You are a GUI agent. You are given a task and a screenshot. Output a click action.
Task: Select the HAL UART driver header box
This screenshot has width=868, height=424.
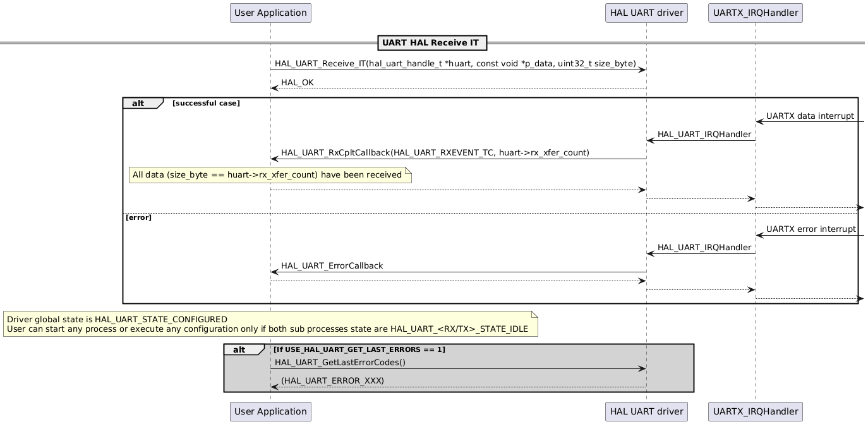[x=646, y=13]
